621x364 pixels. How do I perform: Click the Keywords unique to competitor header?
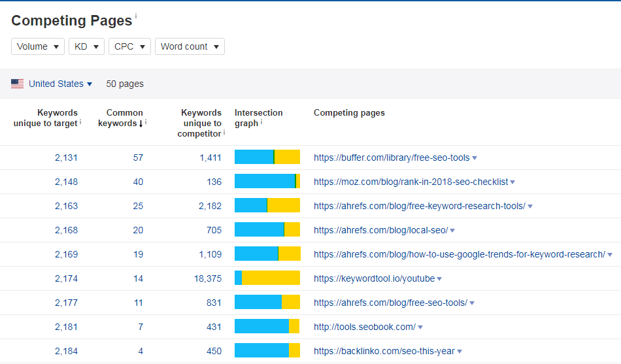(199, 123)
